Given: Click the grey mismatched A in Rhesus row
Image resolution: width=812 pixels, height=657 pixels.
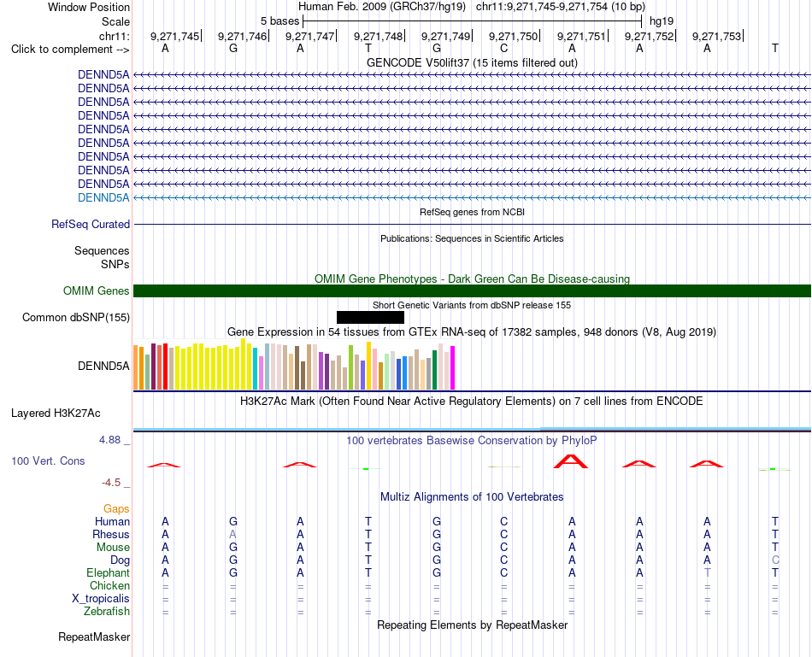Looking at the screenshot, I should 233,534.
